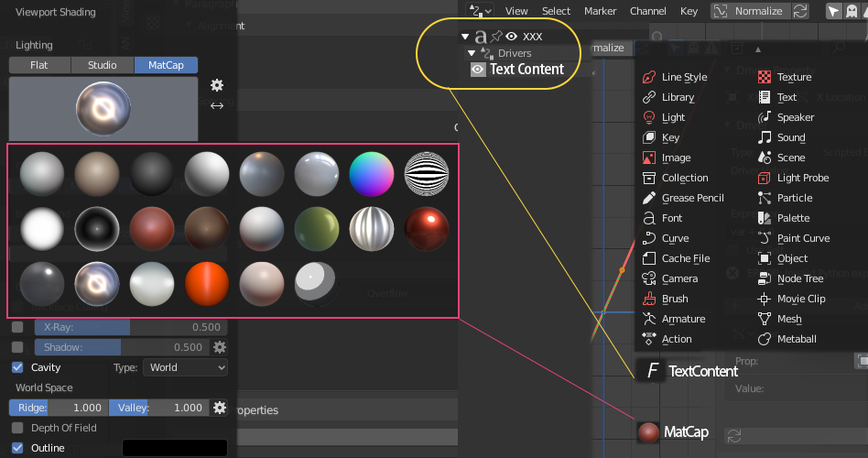The width and height of the screenshot is (868, 458).
Task: Open the Key menu
Action: pos(689,11)
